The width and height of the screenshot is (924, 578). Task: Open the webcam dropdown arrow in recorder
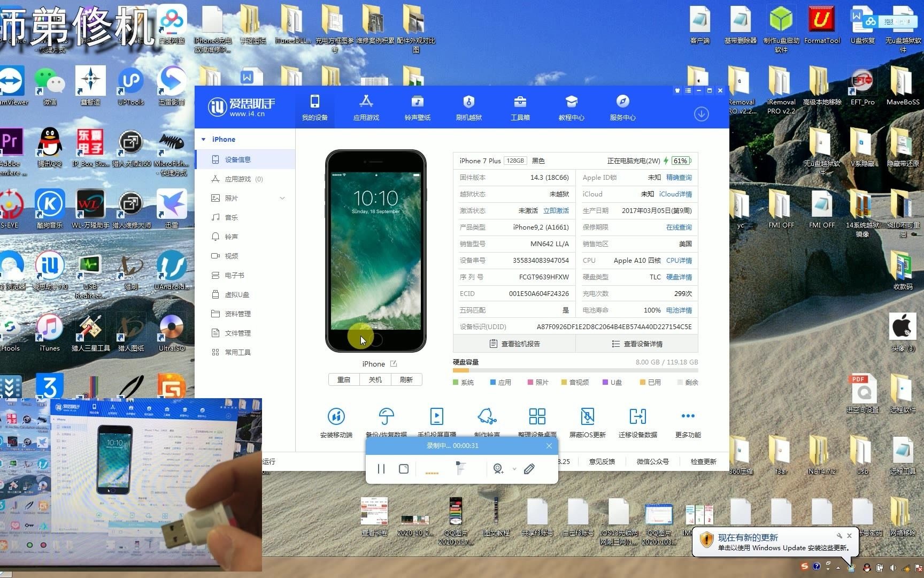click(514, 469)
